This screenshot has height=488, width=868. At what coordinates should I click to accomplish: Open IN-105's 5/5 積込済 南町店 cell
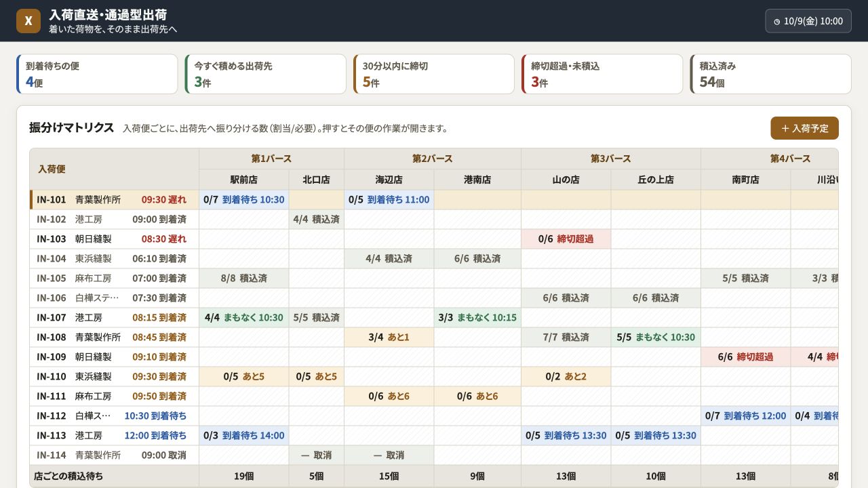pyautogui.click(x=746, y=279)
